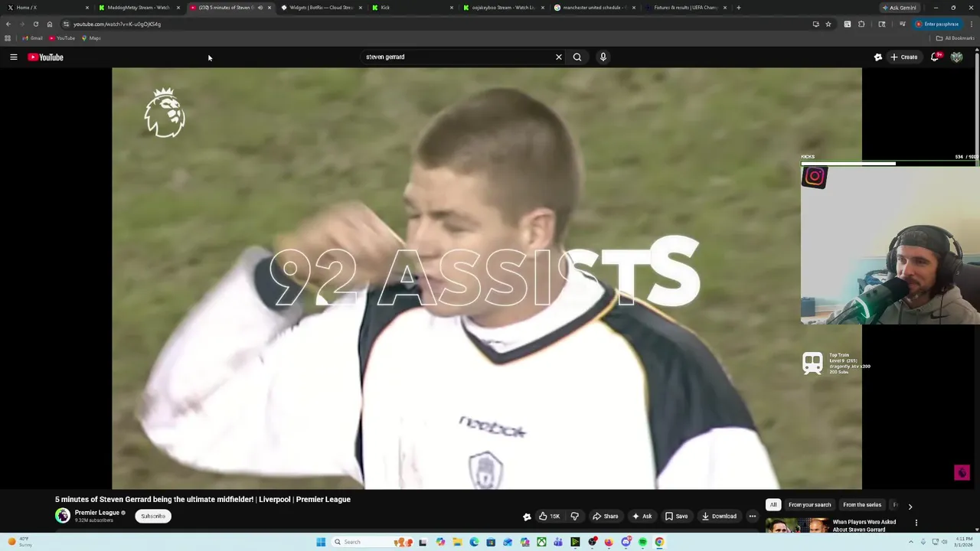Image resolution: width=980 pixels, height=551 pixels.
Task: Open the YouTube guide hamburger menu
Action: click(x=13, y=57)
